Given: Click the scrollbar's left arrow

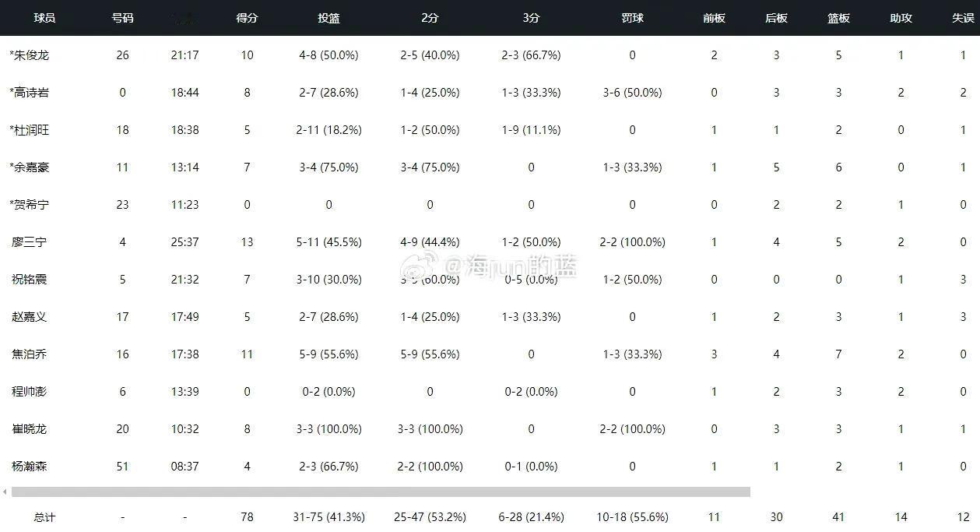Looking at the screenshot, I should (5, 491).
